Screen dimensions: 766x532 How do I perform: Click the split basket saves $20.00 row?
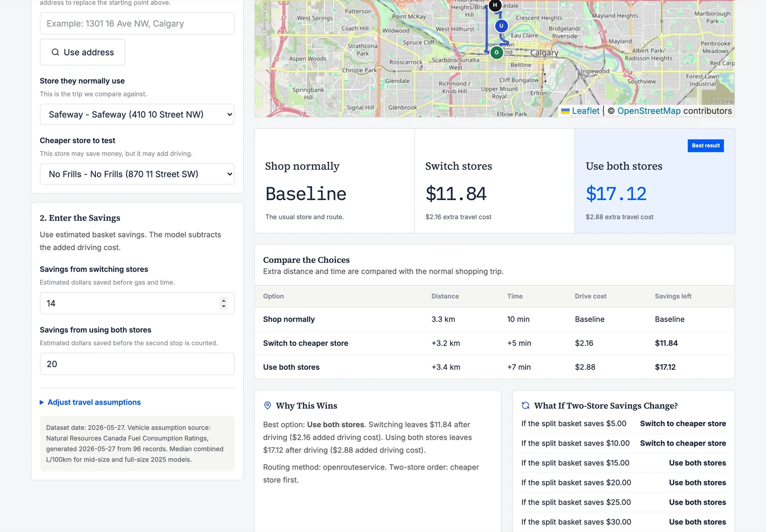tap(623, 483)
